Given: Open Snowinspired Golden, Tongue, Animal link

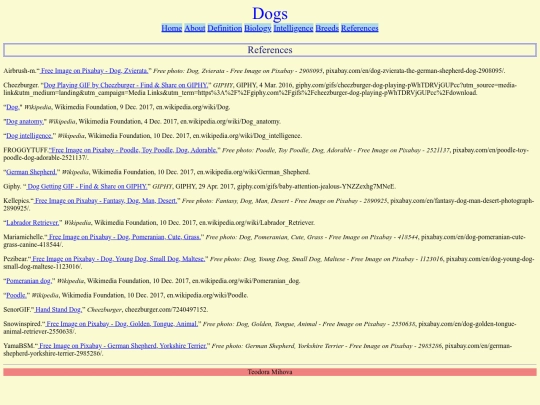Looking at the screenshot, I should [x=122, y=324].
